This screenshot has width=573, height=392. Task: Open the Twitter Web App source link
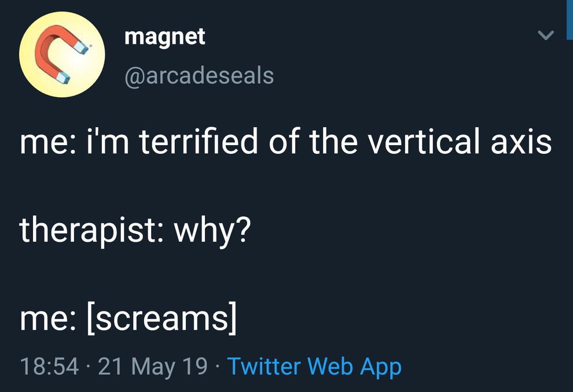click(314, 367)
